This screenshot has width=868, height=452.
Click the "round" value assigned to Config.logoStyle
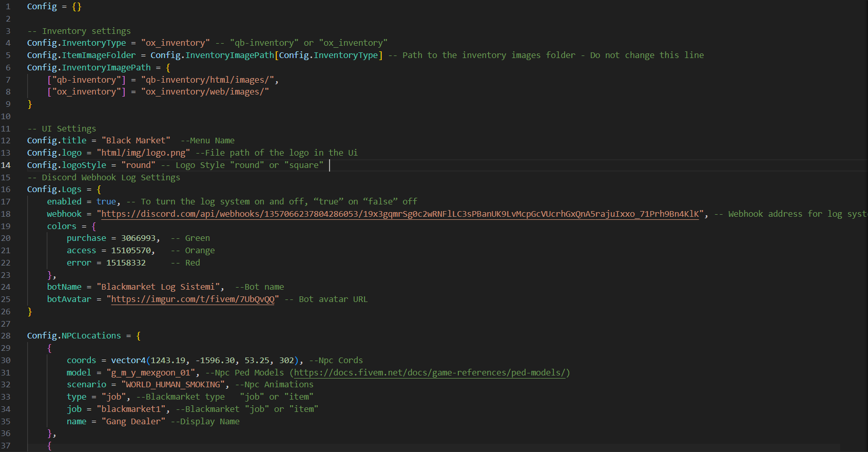pyautogui.click(x=139, y=165)
